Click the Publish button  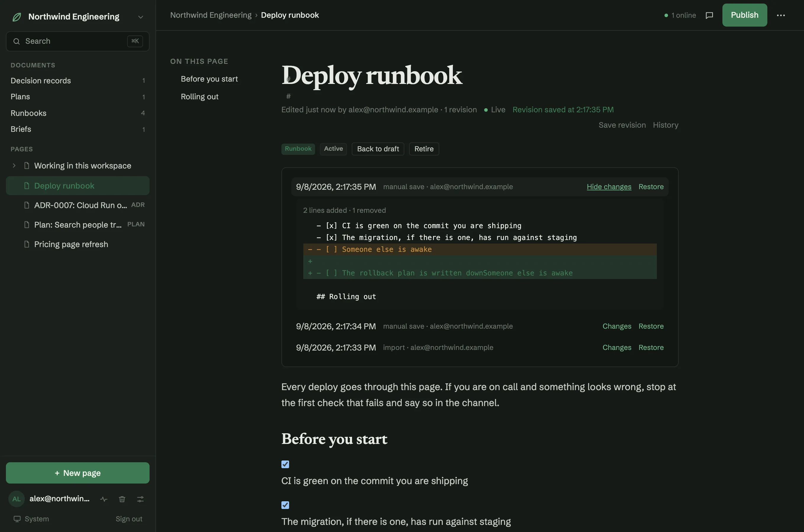(745, 15)
